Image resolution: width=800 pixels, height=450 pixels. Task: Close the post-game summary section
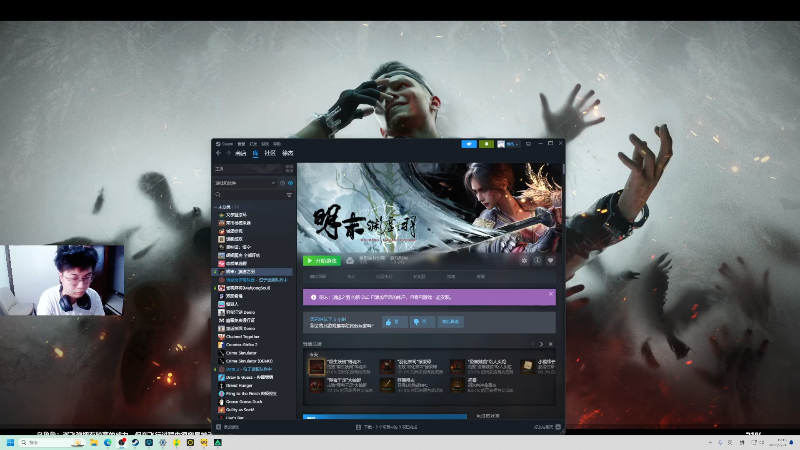[x=551, y=344]
